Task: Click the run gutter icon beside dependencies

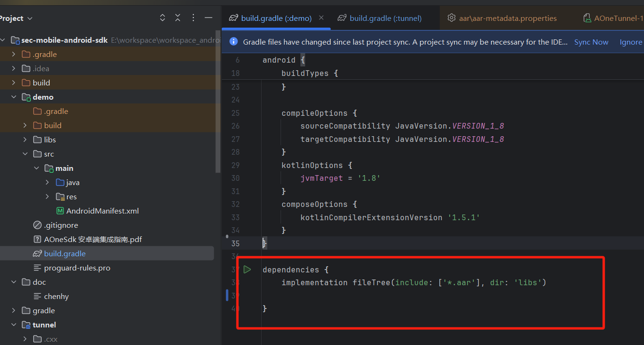Action: tap(247, 270)
